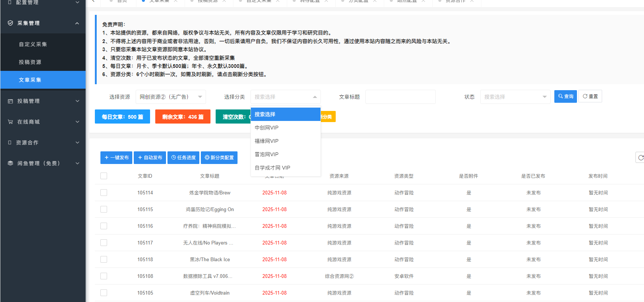Toggle the select-all checkbox in table header
Image resolution: width=644 pixels, height=302 pixels.
click(x=104, y=176)
